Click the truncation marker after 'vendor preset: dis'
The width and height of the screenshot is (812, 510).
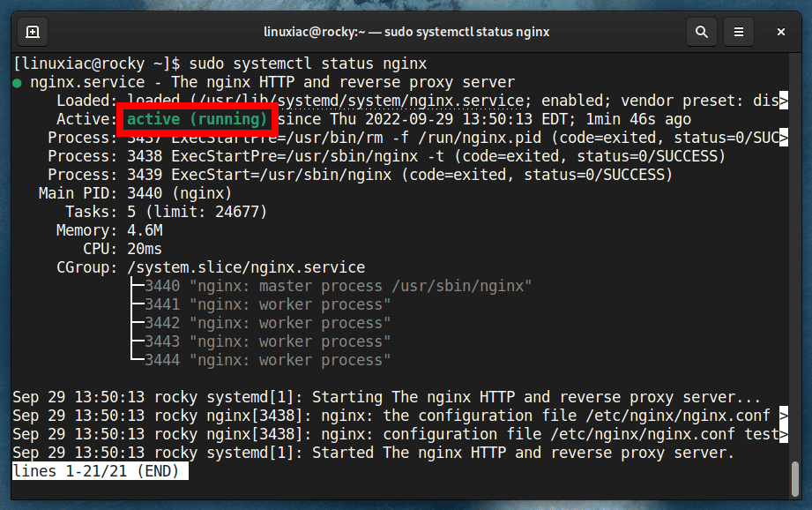pyautogui.click(x=784, y=101)
